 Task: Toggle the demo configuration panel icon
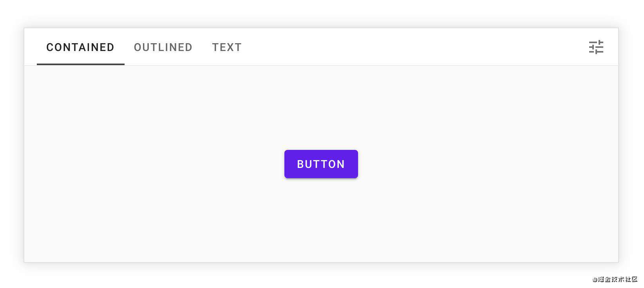click(x=596, y=47)
